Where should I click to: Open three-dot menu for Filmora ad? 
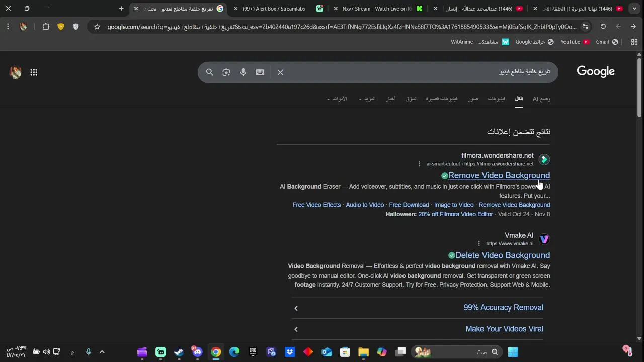[x=419, y=164]
